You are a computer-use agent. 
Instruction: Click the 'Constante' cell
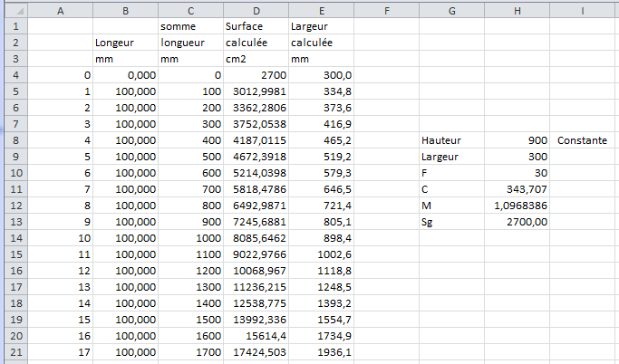point(582,140)
